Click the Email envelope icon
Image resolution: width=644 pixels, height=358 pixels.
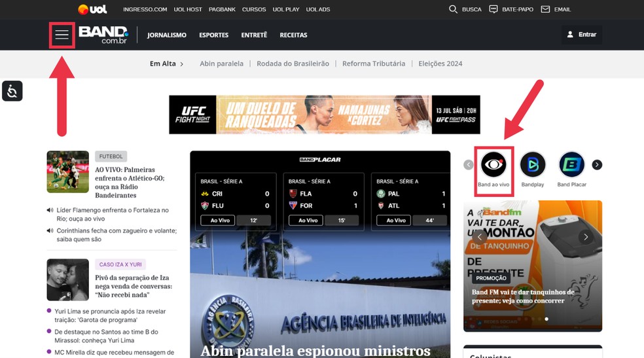tap(545, 9)
